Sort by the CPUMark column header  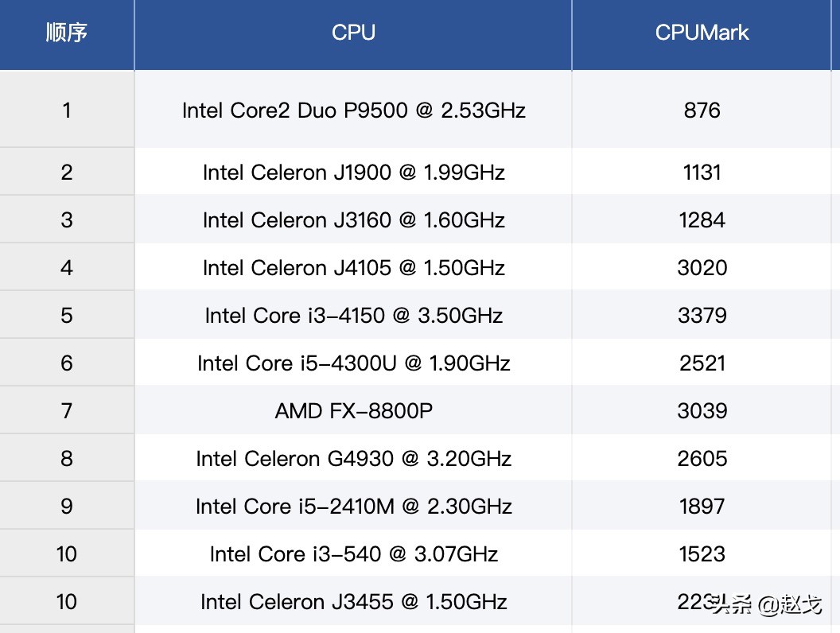[x=702, y=33]
